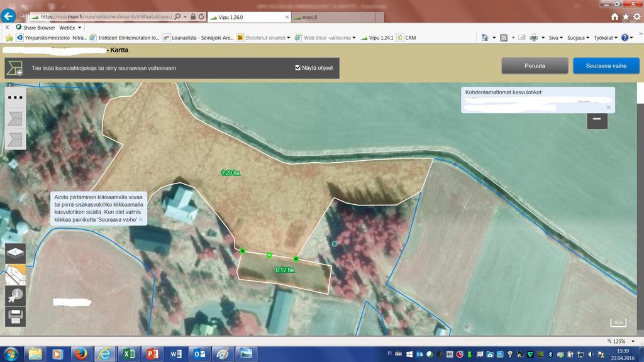Close the Vipu 1.26.0 tab

pyautogui.click(x=287, y=17)
